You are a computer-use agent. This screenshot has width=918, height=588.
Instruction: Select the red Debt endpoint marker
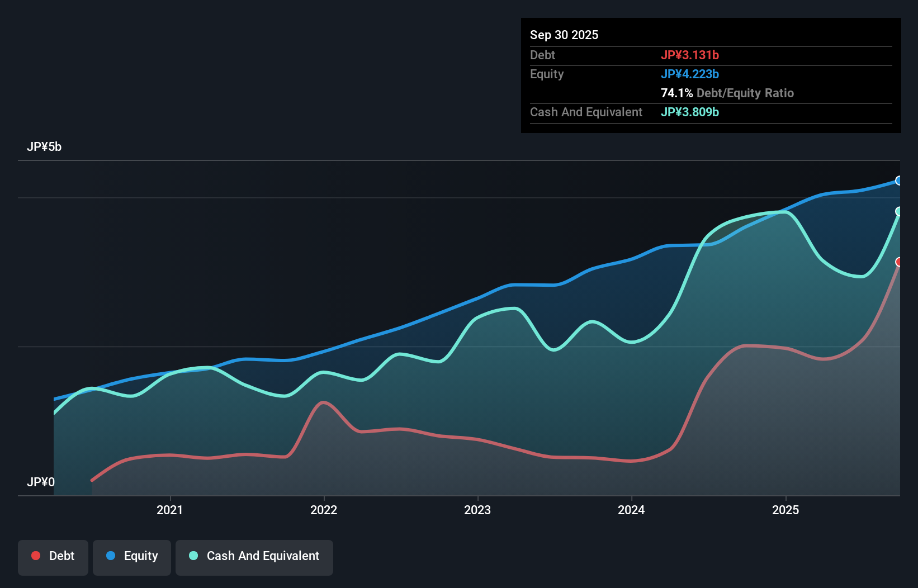point(900,262)
